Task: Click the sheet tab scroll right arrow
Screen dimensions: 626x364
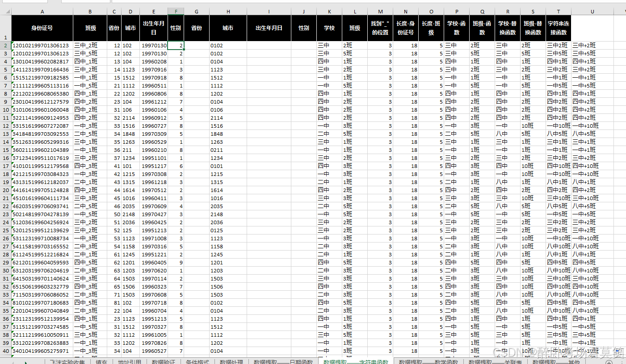Action: click(x=25, y=362)
